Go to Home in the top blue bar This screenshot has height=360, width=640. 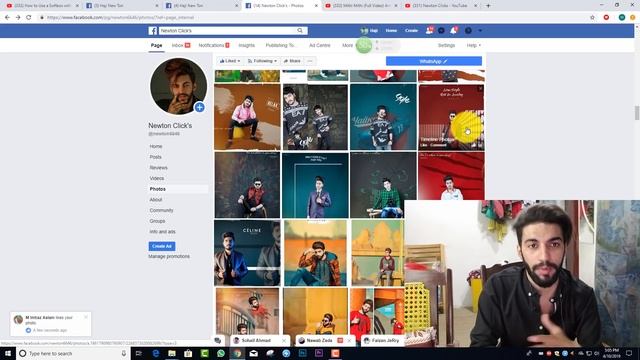391,31
